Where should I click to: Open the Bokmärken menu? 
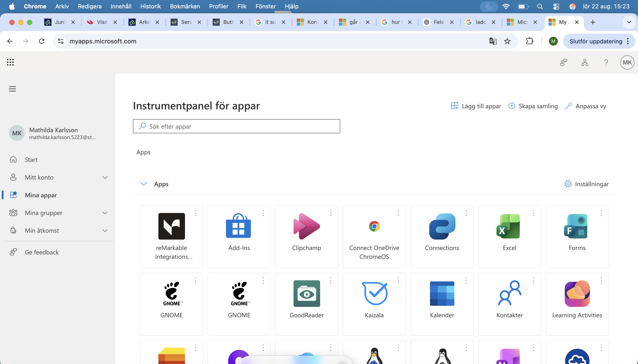coord(185,6)
